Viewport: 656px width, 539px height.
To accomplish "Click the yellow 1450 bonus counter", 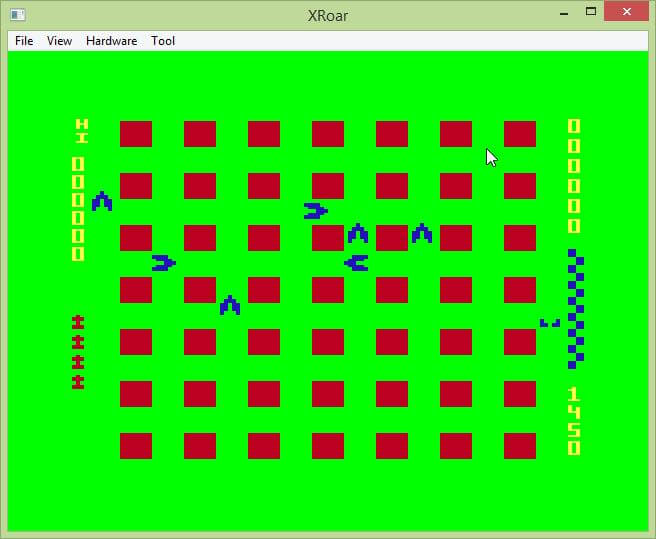I will click(x=574, y=421).
